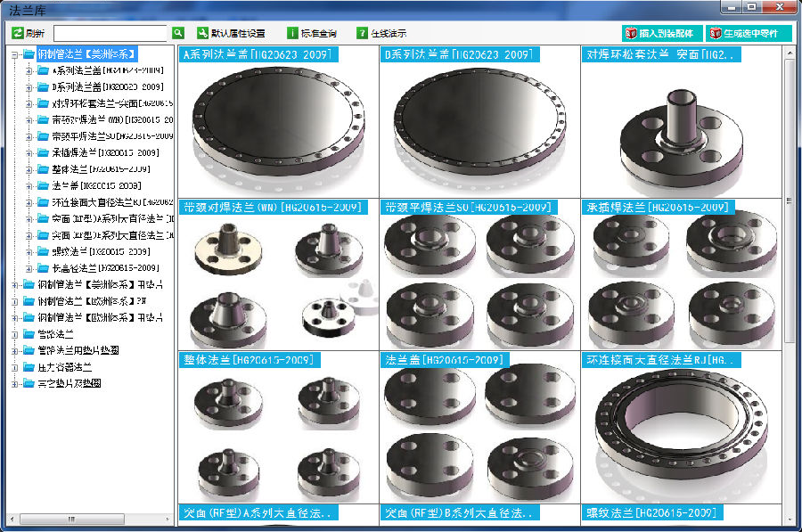
Task: Click the search text input field
Action: click(110, 33)
